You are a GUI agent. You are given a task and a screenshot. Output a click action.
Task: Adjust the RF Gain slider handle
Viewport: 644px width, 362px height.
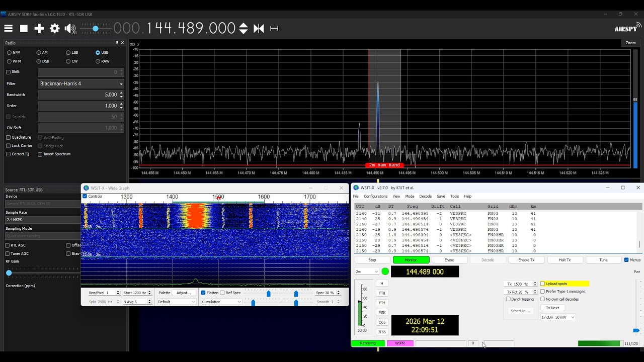coord(9,273)
